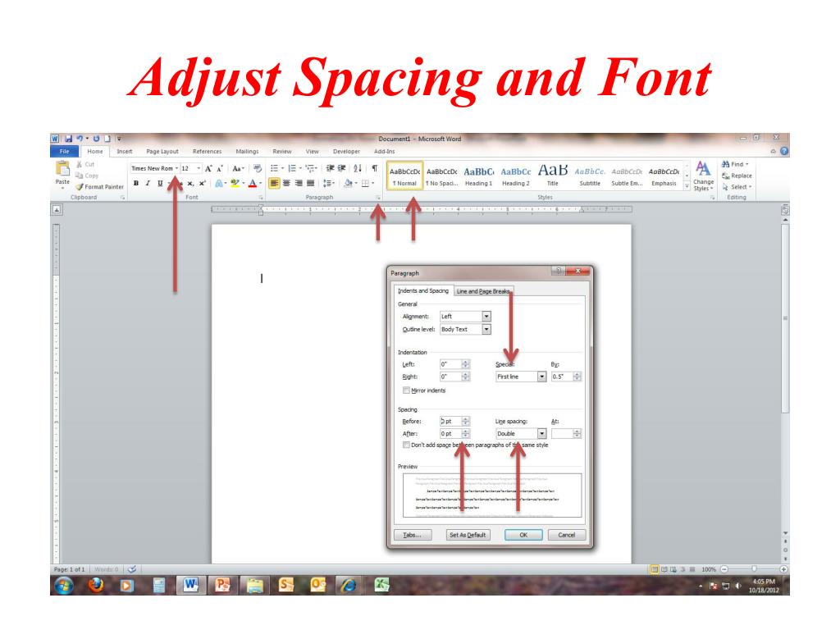This screenshot has width=840, height=630.
Task: Select the Bullets list icon
Action: pos(276,168)
